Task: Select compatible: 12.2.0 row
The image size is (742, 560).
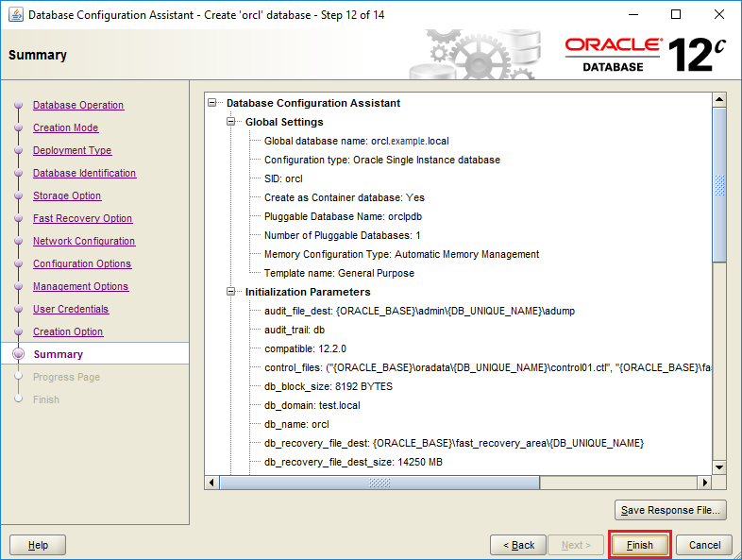Action: coord(305,348)
